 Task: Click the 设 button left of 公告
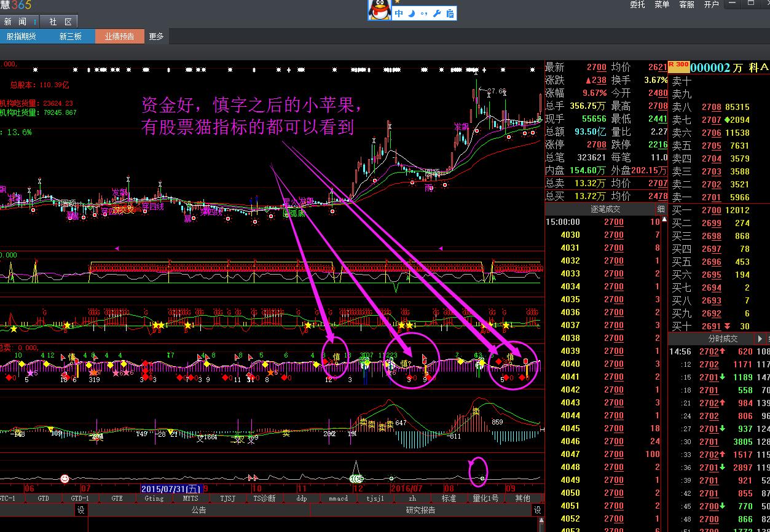coord(81,510)
